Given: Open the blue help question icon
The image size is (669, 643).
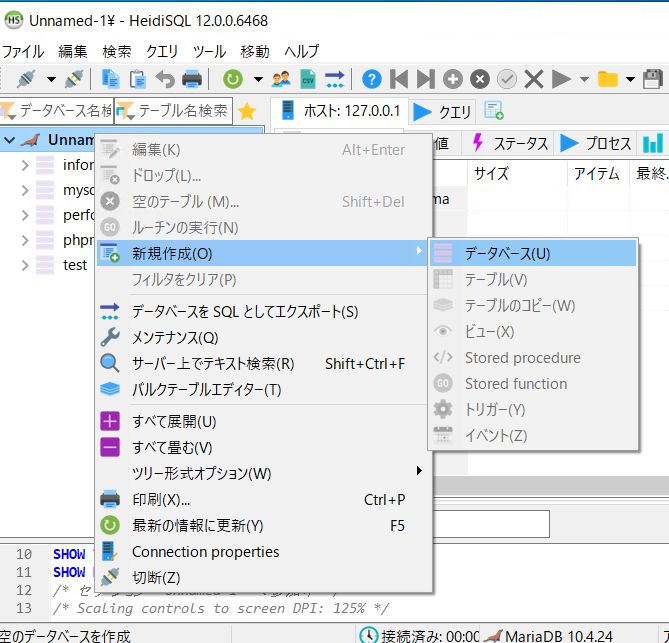Looking at the screenshot, I should 372,79.
